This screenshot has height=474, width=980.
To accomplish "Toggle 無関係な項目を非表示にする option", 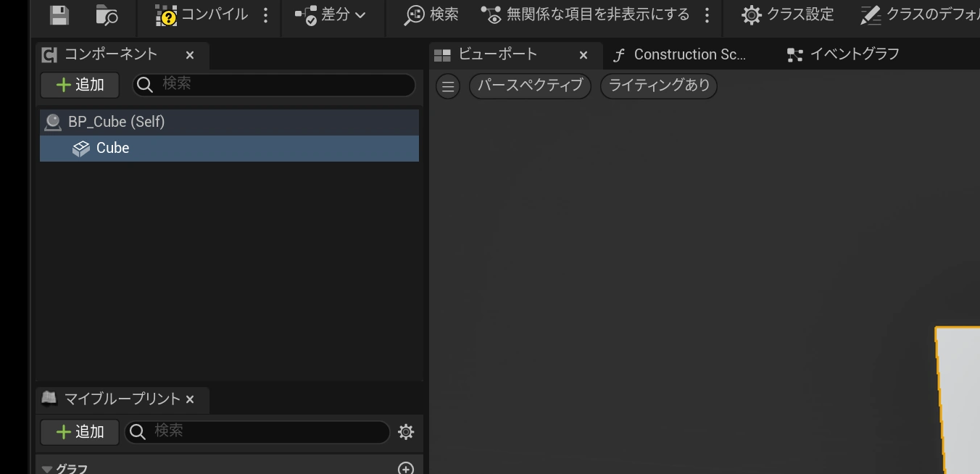I will tap(586, 15).
